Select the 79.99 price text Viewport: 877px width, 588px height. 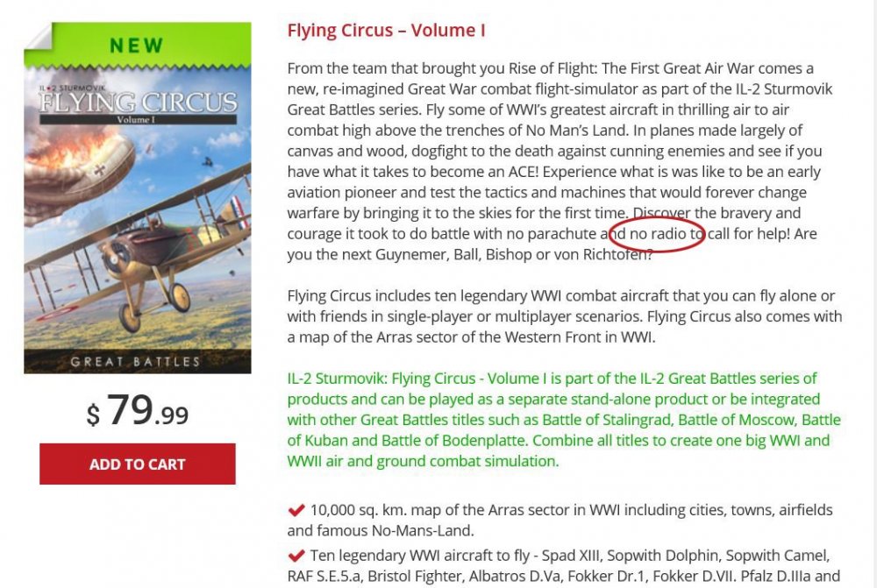point(147,410)
